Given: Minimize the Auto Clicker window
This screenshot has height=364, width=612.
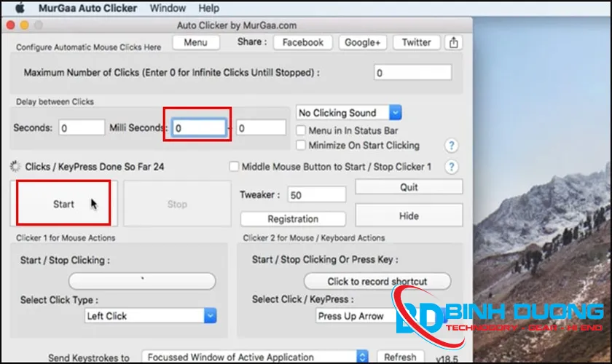Looking at the screenshot, I should coord(24,25).
